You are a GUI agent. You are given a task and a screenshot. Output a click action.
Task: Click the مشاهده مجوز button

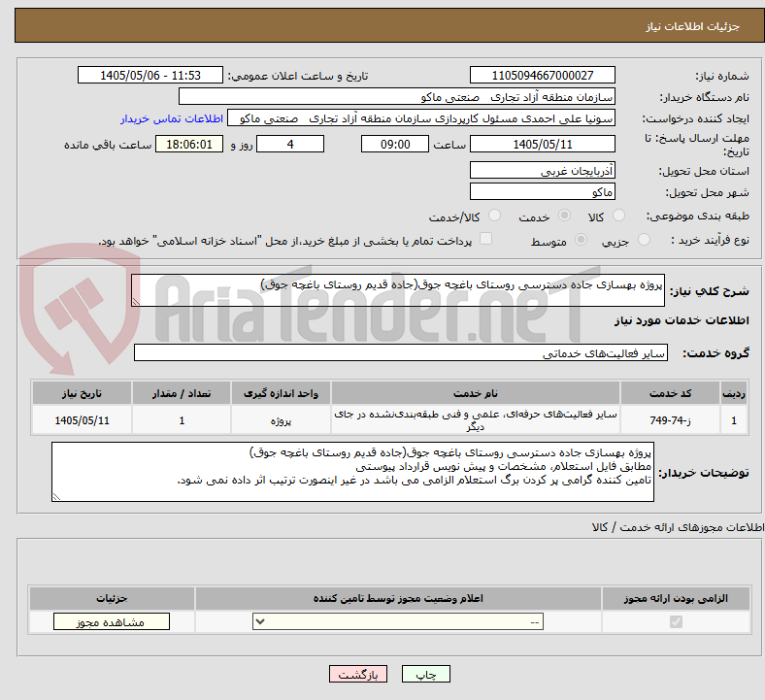pyautogui.click(x=112, y=622)
